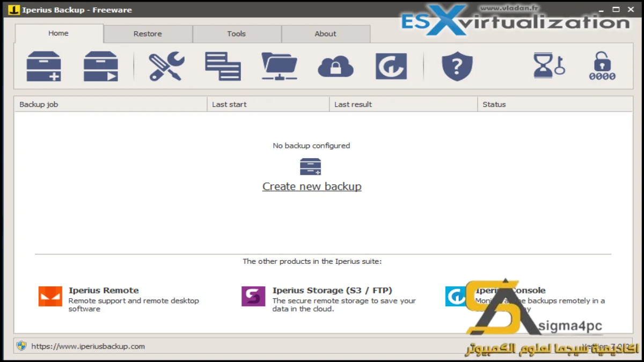Image resolution: width=644 pixels, height=362 pixels.
Task: Open the iperiusbackup.com website link
Action: (x=88, y=346)
